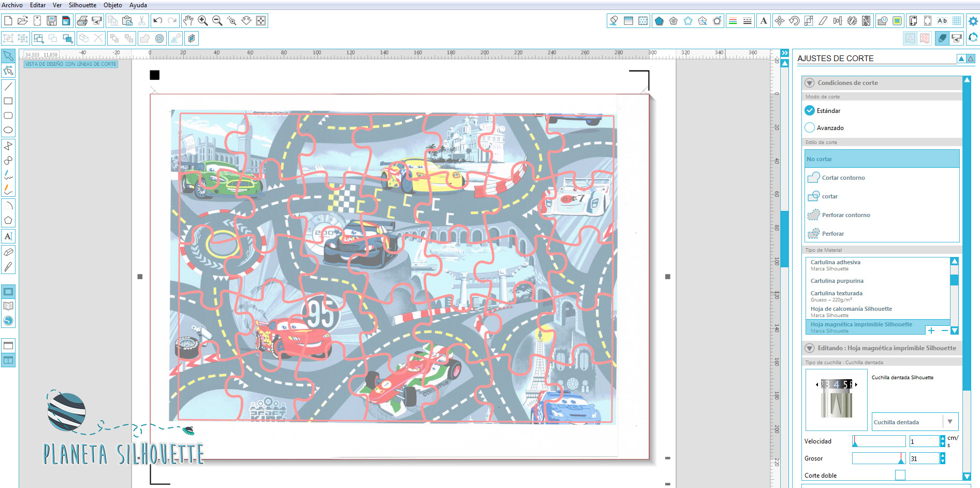Image resolution: width=980 pixels, height=488 pixels.
Task: Open the Objeto menu
Action: 113,5
